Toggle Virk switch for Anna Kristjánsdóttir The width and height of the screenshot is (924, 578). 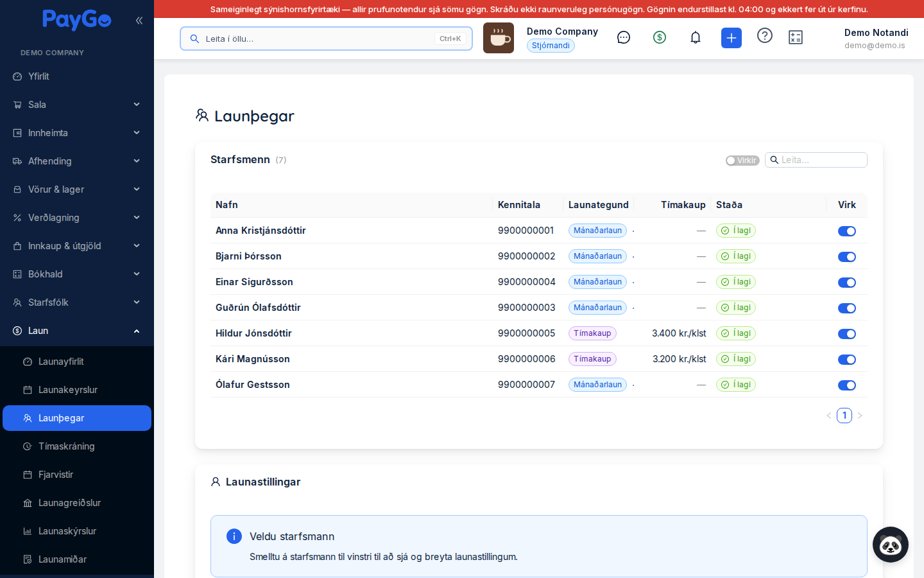tap(847, 231)
